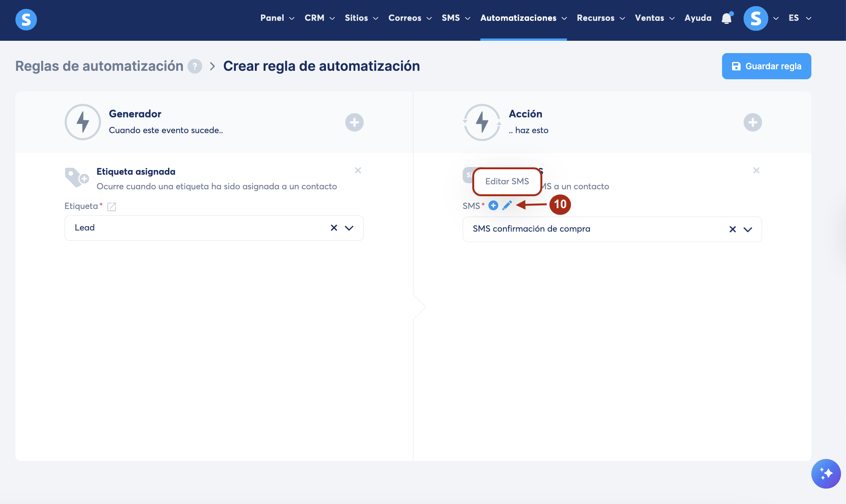This screenshot has height=504, width=846.
Task: Open the AI assistant sparkle button
Action: tap(826, 474)
